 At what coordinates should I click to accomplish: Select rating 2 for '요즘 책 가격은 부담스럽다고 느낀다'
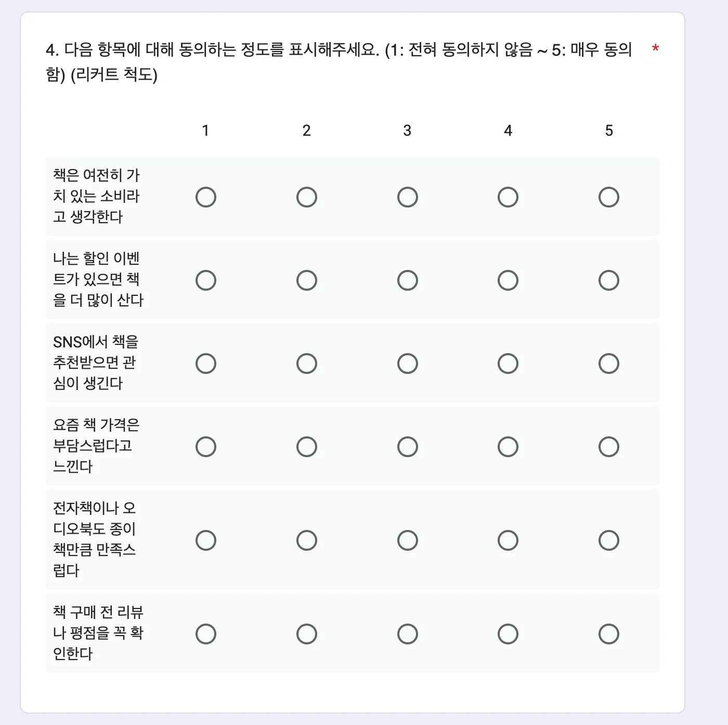tap(307, 446)
